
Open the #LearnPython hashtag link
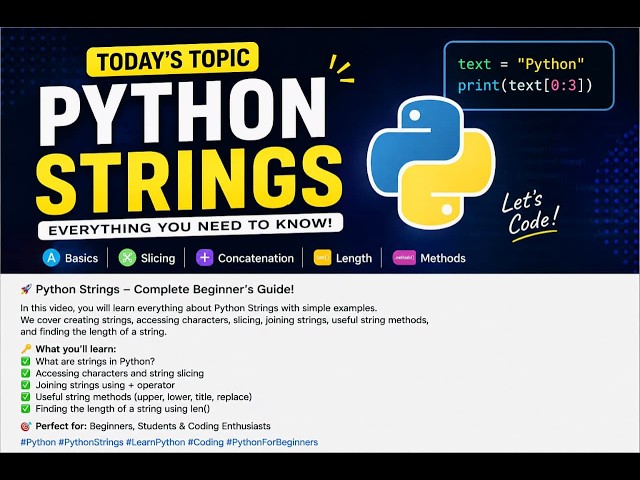point(156,442)
